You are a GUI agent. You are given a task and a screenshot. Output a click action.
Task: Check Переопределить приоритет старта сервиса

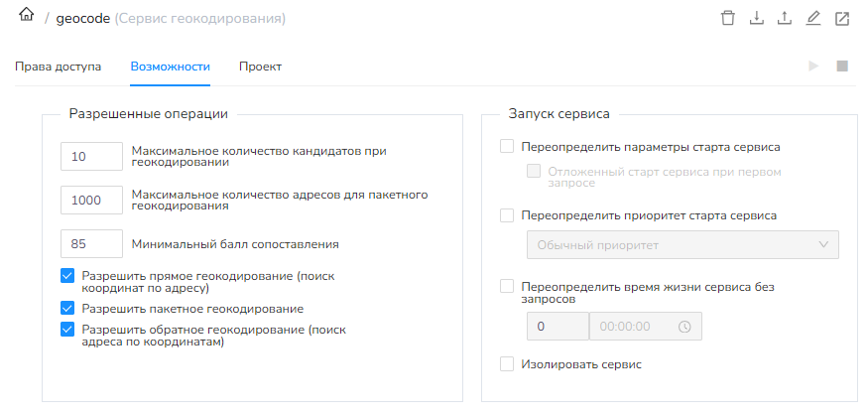(507, 214)
